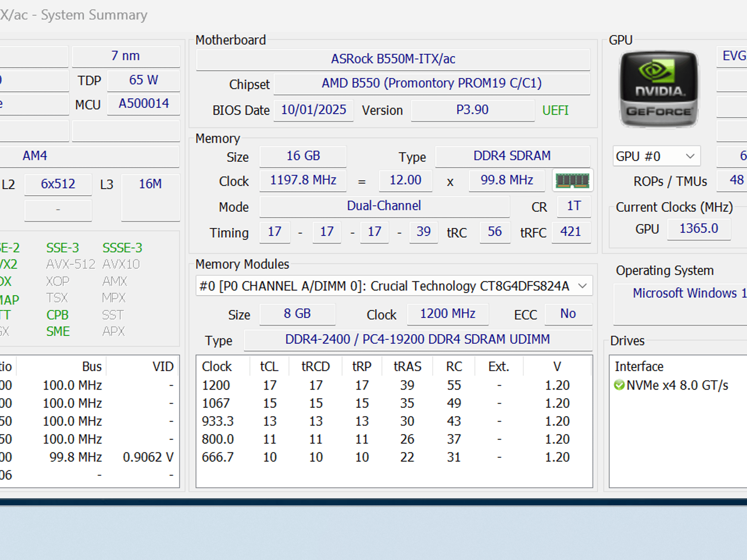Image resolution: width=747 pixels, height=560 pixels.
Task: Click the green SME feature label
Action: pyautogui.click(x=58, y=331)
